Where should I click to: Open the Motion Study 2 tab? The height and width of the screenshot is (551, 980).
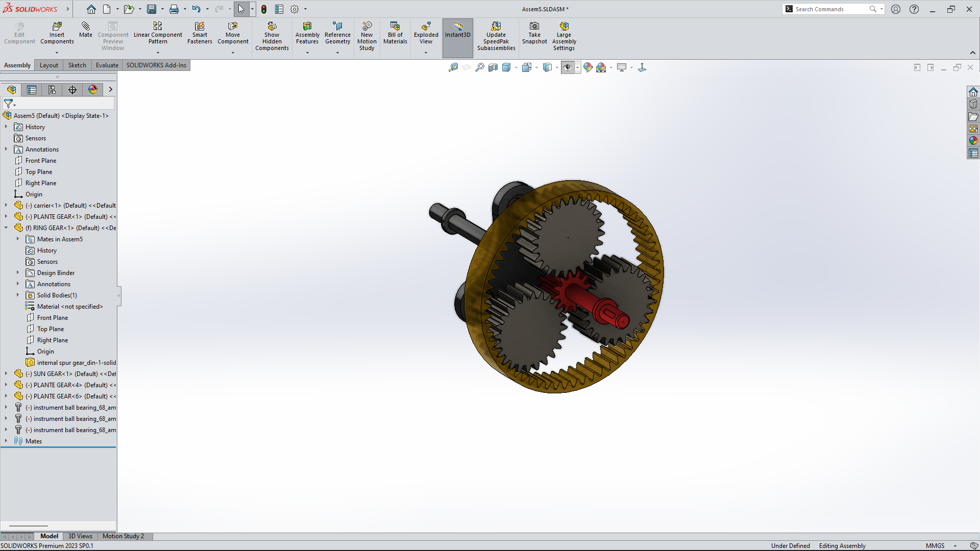[x=123, y=536]
